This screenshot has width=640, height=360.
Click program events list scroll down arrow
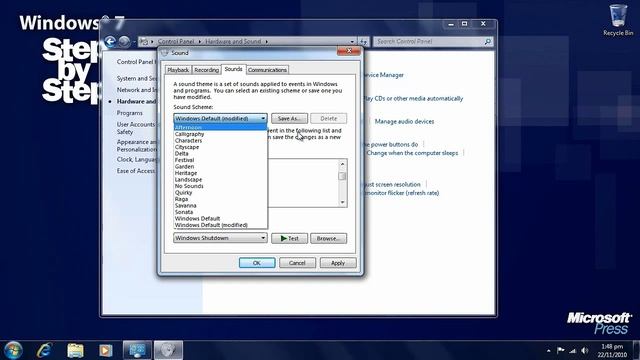coord(342,202)
